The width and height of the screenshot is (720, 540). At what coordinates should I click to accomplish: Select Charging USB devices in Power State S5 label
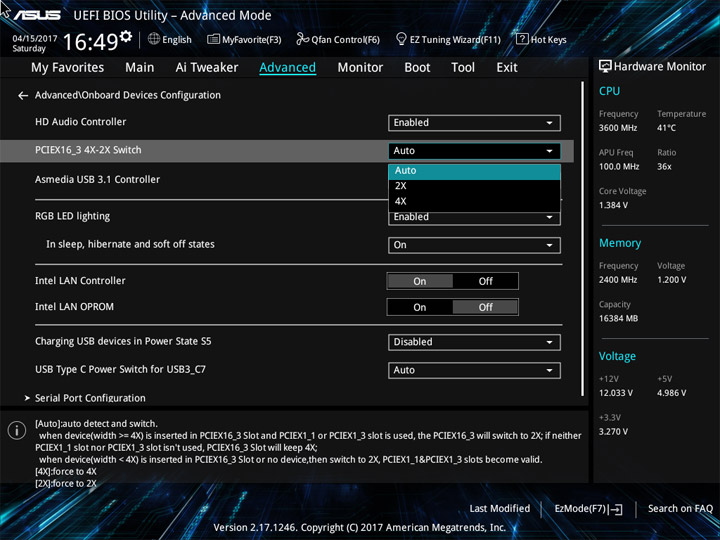[x=123, y=341]
